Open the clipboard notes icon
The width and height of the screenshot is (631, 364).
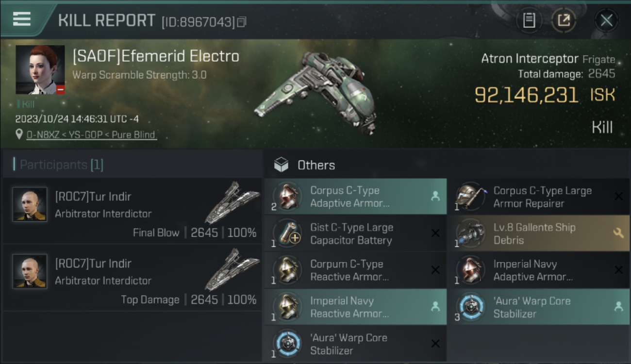pyautogui.click(x=529, y=20)
